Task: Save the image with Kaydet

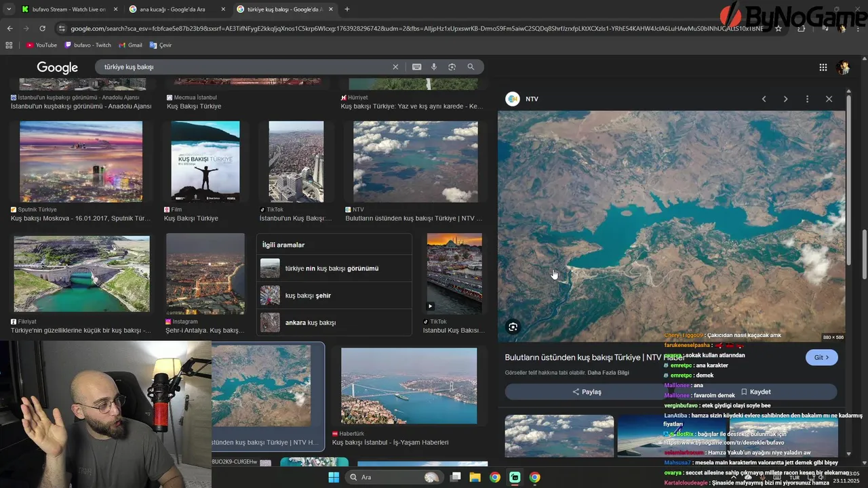Action: tap(755, 392)
